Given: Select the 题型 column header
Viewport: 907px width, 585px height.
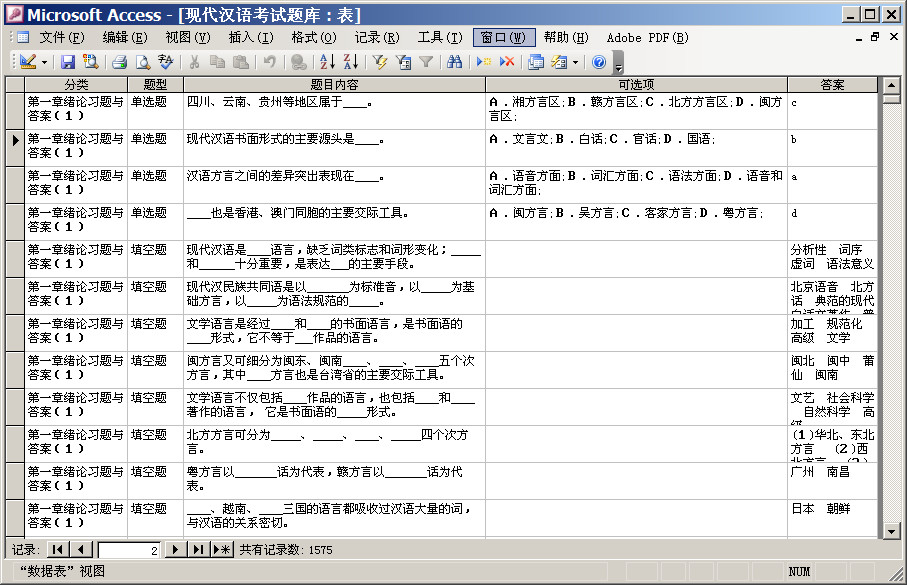Looking at the screenshot, I should 155,84.
